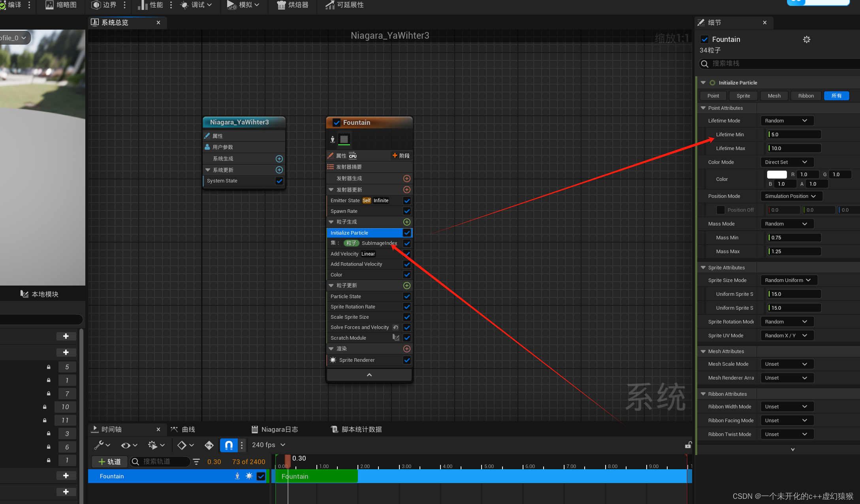Click the timeline wrench settings icon
The height and width of the screenshot is (504, 860).
[99, 445]
